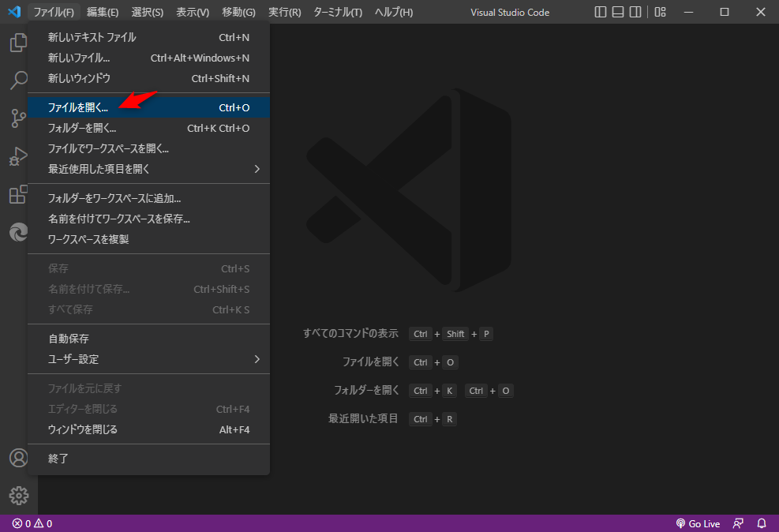Click the フォルダーを開く hint in the editor area
779x532 pixels.
tap(366, 390)
